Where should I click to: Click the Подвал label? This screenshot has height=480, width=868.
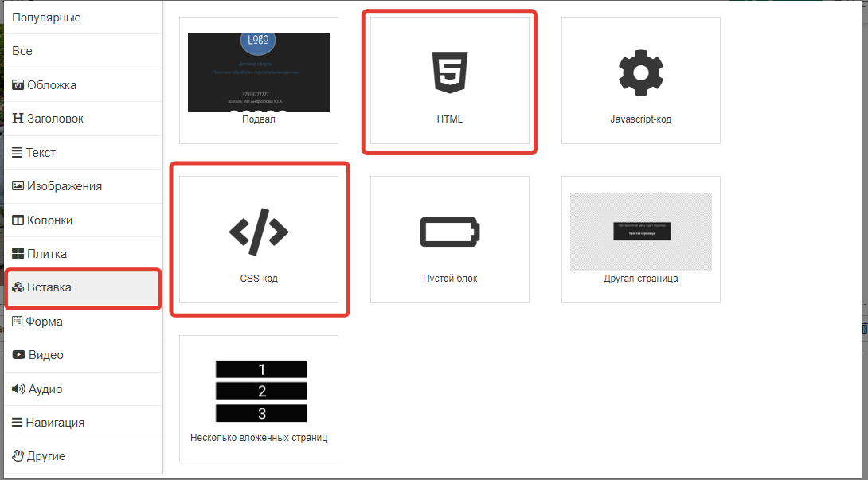pos(259,119)
